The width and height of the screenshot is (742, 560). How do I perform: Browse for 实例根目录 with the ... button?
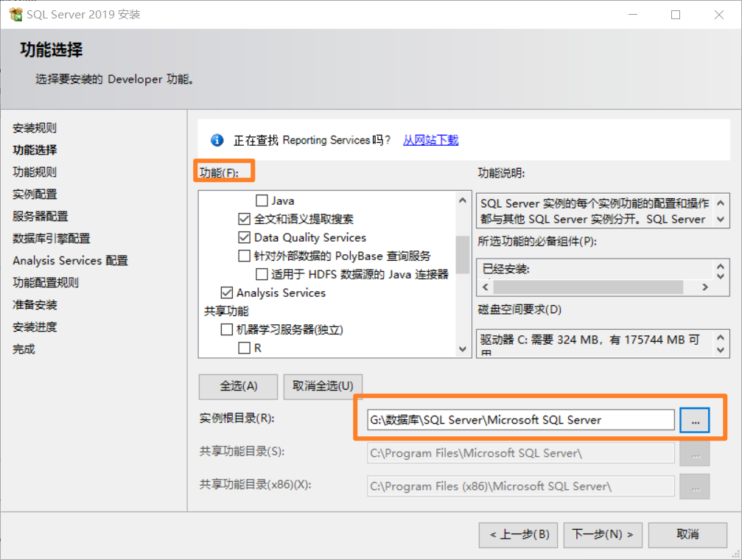tap(695, 420)
